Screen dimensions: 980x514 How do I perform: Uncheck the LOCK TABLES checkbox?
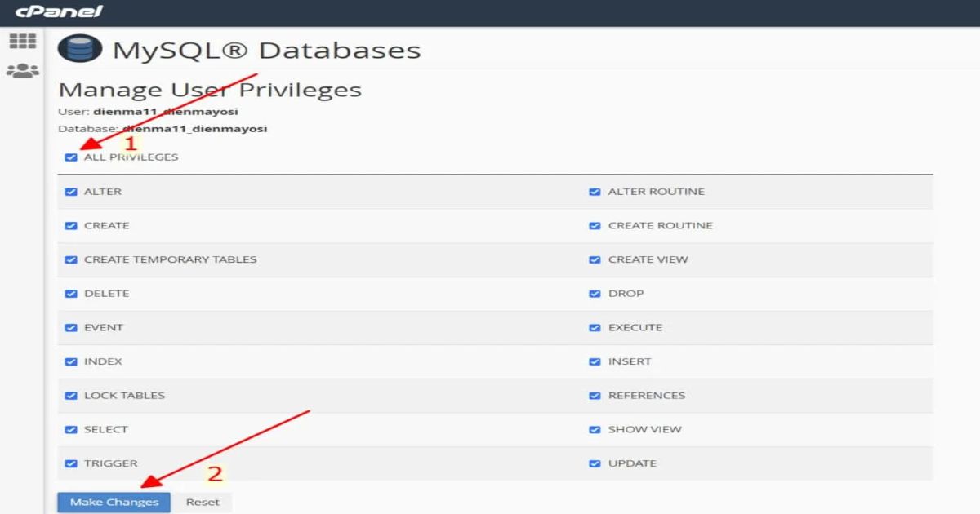pyautogui.click(x=71, y=396)
